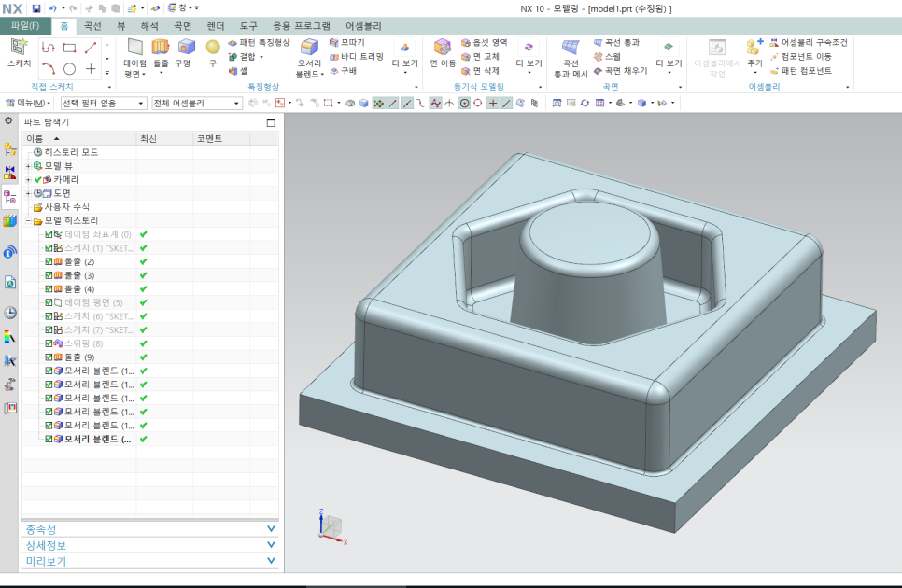Click the 곡면 채우기 button
The height and width of the screenshot is (588, 902).
pyautogui.click(x=620, y=71)
